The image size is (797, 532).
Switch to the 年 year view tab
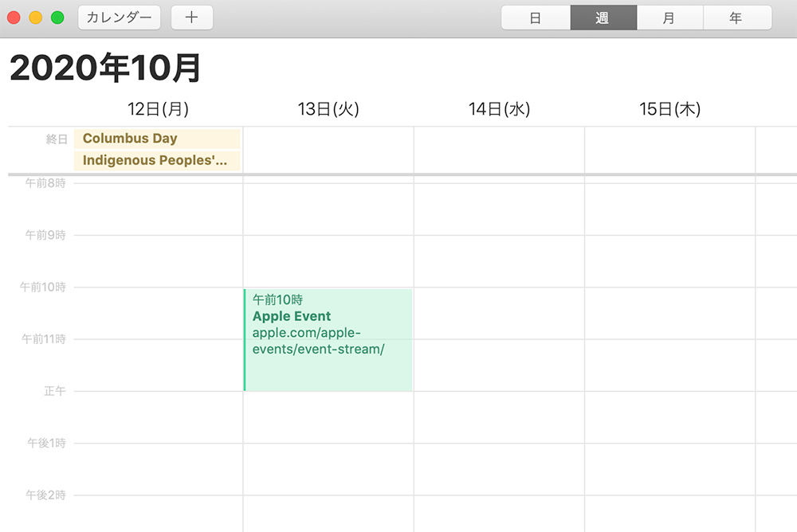pyautogui.click(x=737, y=18)
